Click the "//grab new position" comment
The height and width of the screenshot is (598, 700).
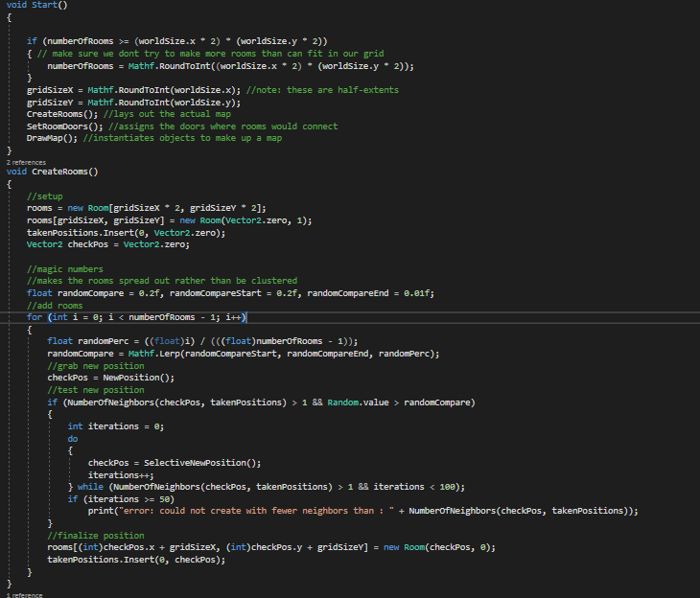tap(96, 366)
